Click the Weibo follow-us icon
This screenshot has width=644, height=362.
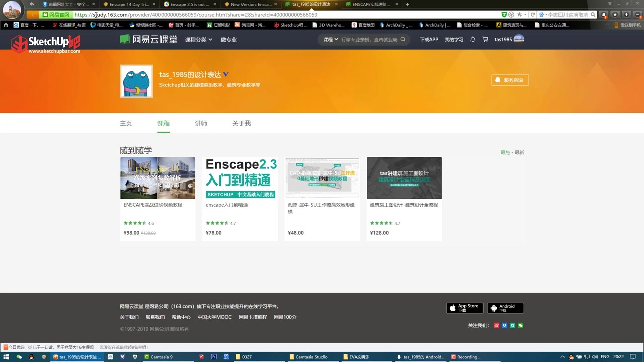[497, 326]
